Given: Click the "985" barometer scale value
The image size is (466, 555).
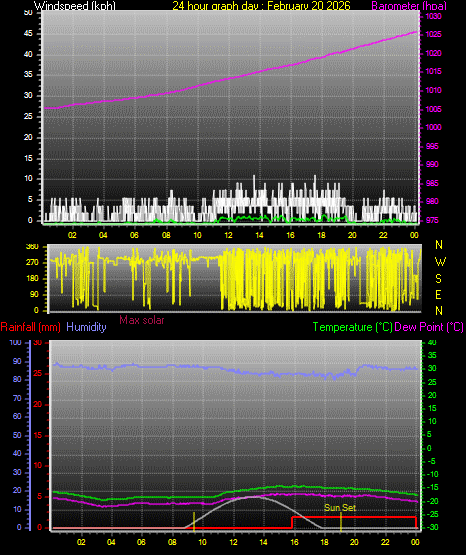Looking at the screenshot, I should (432, 183).
